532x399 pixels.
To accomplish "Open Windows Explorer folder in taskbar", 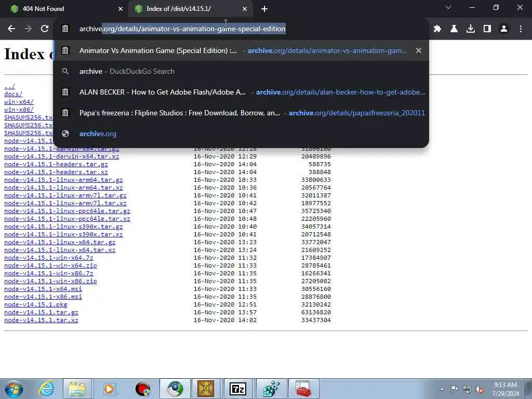I will [77, 389].
